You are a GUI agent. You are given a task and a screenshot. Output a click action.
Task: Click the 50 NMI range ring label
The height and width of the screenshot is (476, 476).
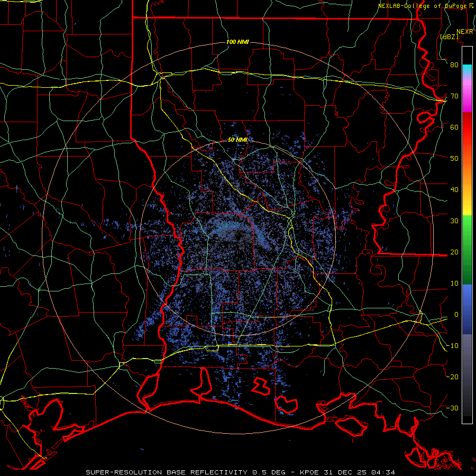click(x=237, y=140)
